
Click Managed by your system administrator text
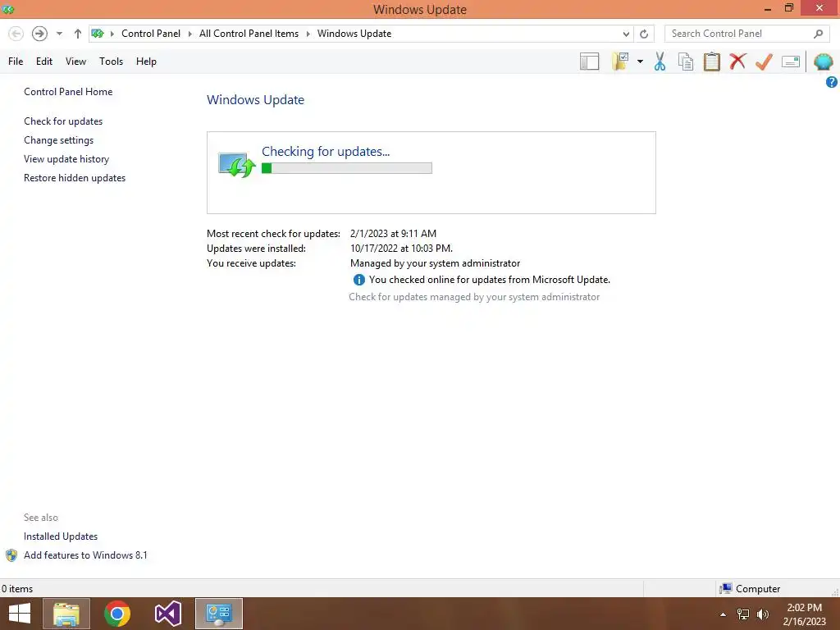[x=435, y=263]
